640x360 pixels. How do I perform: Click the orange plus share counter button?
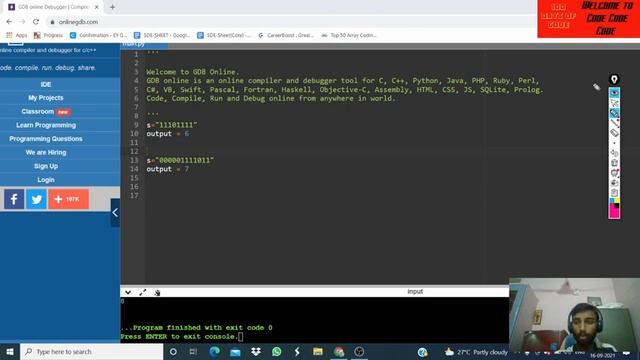click(x=69, y=199)
